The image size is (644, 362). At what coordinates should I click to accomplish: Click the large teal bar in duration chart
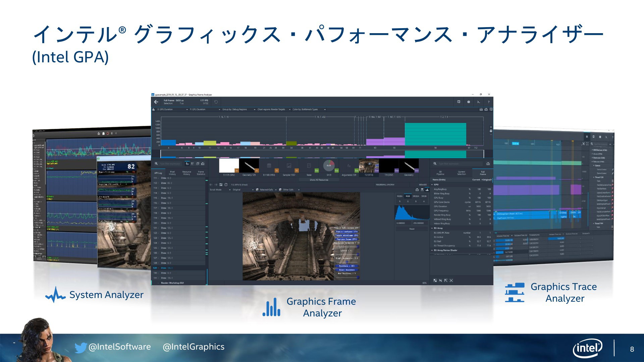[435, 134]
